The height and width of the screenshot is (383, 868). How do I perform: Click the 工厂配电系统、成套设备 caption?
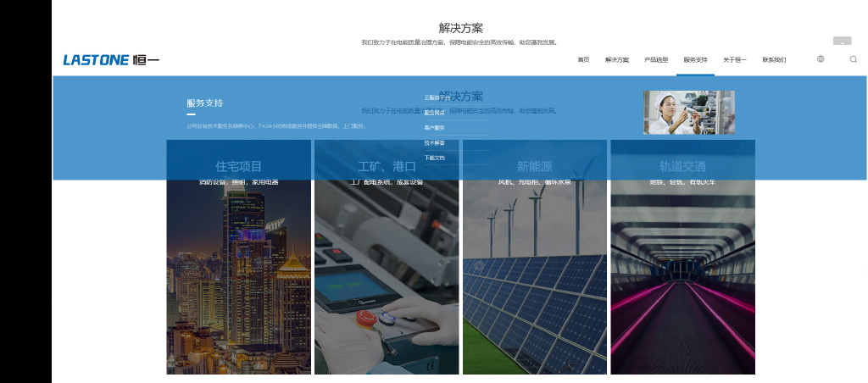(x=387, y=182)
